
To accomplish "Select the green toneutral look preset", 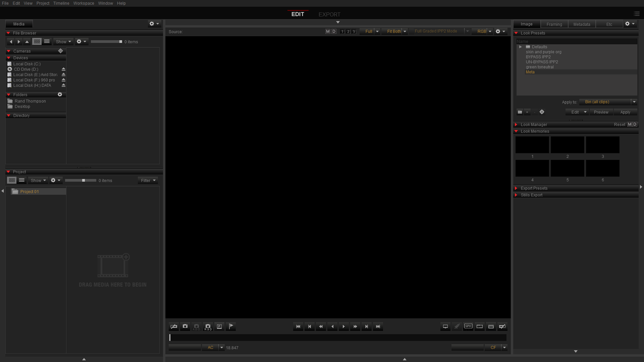I will pyautogui.click(x=540, y=67).
